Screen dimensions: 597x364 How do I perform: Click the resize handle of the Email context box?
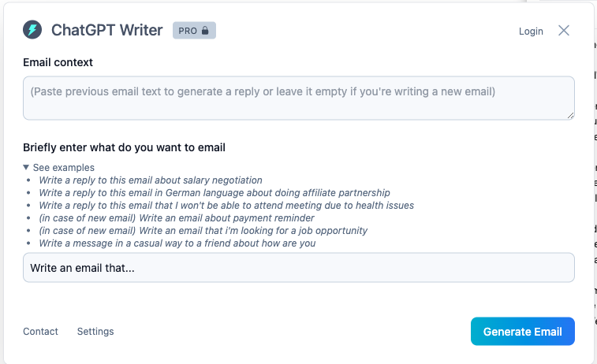point(570,116)
